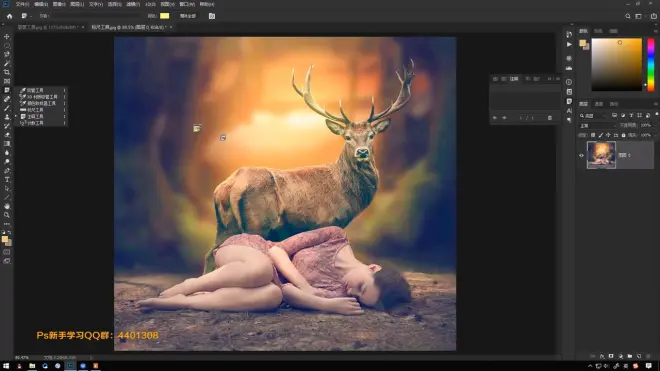Choose the Eyedropper tool from the flyout
Screen dimensions: 660x371
click(35, 90)
